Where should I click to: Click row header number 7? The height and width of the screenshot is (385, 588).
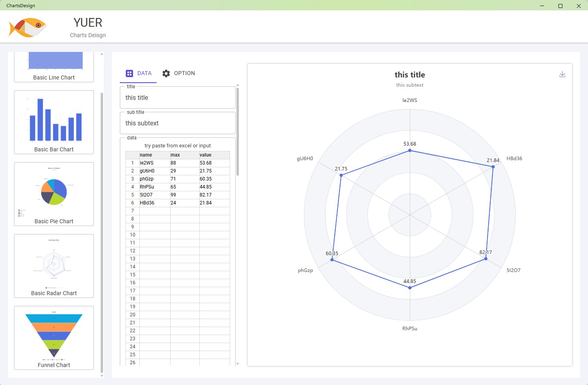[x=133, y=211]
